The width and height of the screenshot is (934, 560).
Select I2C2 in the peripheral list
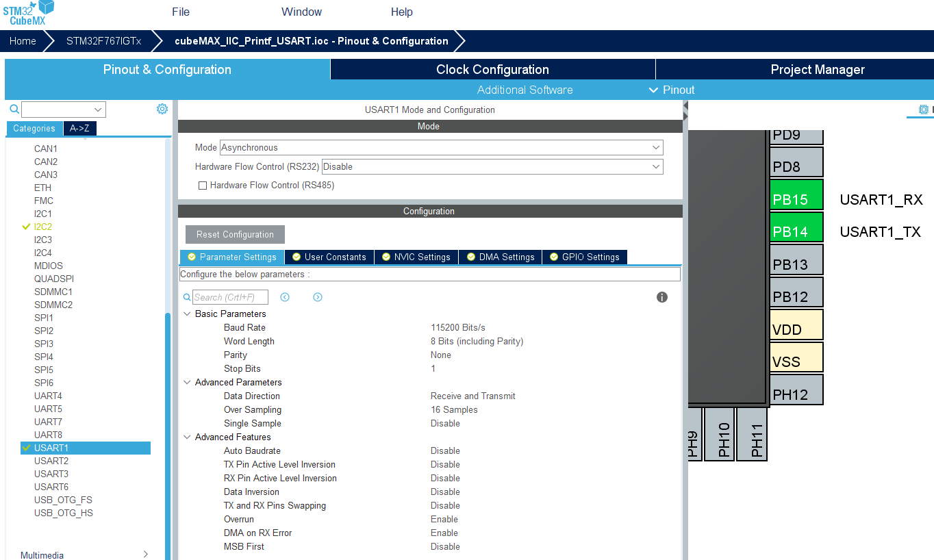[x=42, y=227]
